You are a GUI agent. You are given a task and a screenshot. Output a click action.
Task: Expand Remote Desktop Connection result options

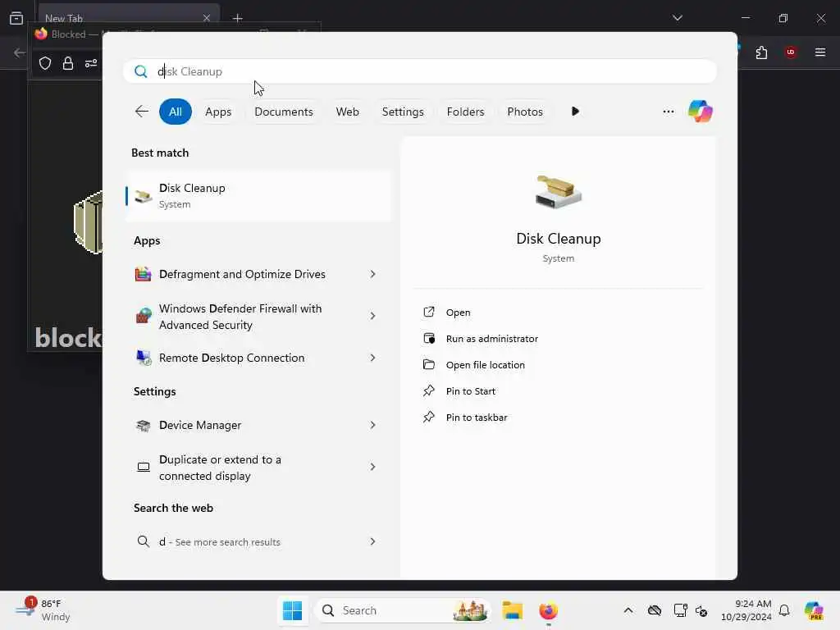point(373,358)
